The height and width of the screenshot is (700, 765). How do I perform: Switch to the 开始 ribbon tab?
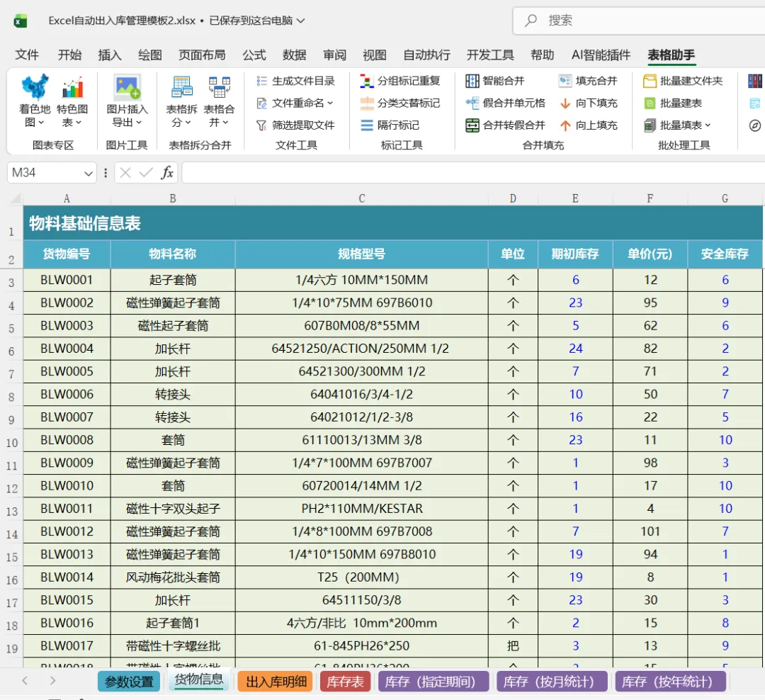click(69, 55)
